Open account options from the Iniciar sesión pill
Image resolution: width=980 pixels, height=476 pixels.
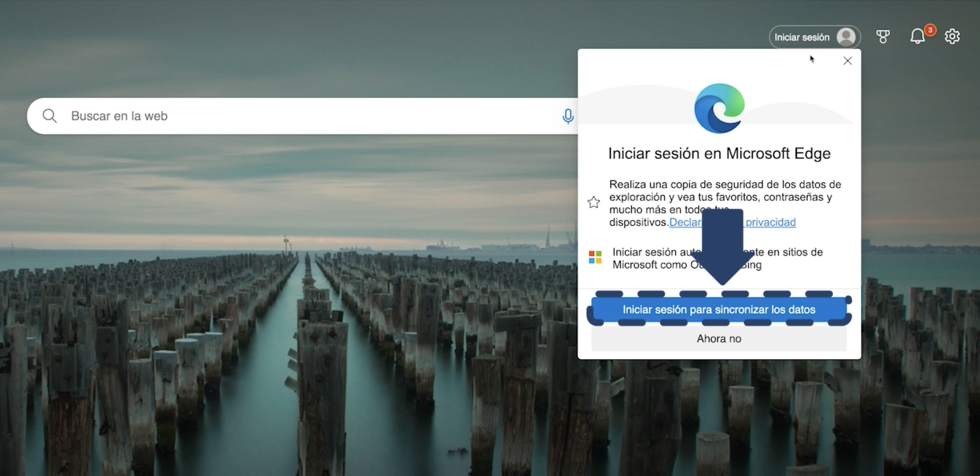(814, 37)
